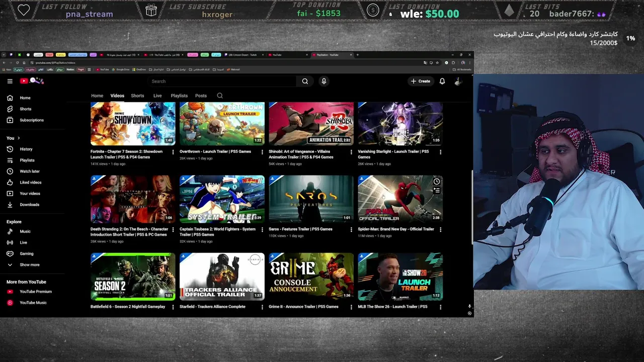Image resolution: width=644 pixels, height=362 pixels.
Task: Open the account avatar menu
Action: click(x=458, y=81)
